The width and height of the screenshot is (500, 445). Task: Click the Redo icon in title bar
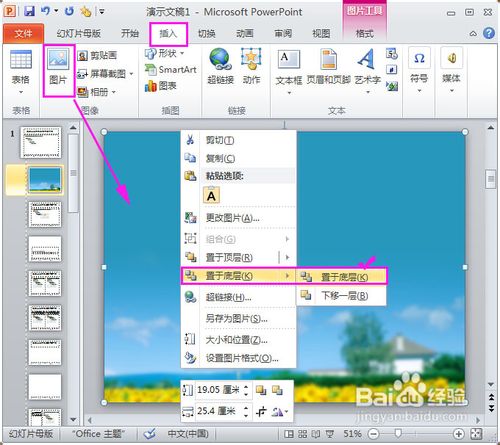pos(69,11)
